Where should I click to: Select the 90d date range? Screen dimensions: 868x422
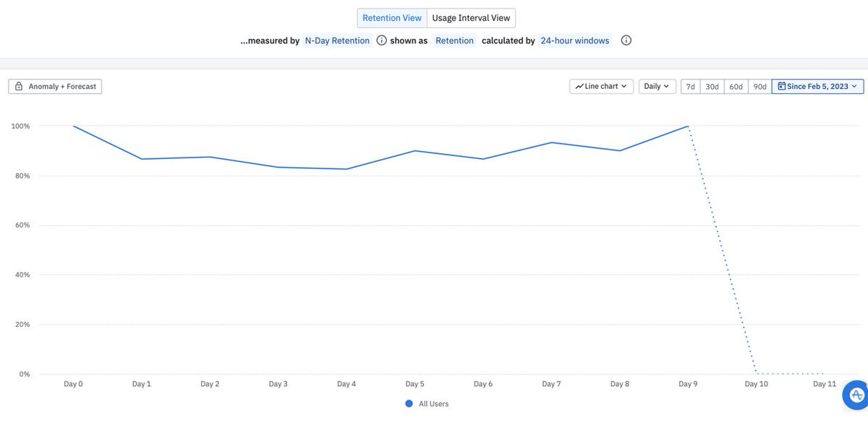(760, 86)
